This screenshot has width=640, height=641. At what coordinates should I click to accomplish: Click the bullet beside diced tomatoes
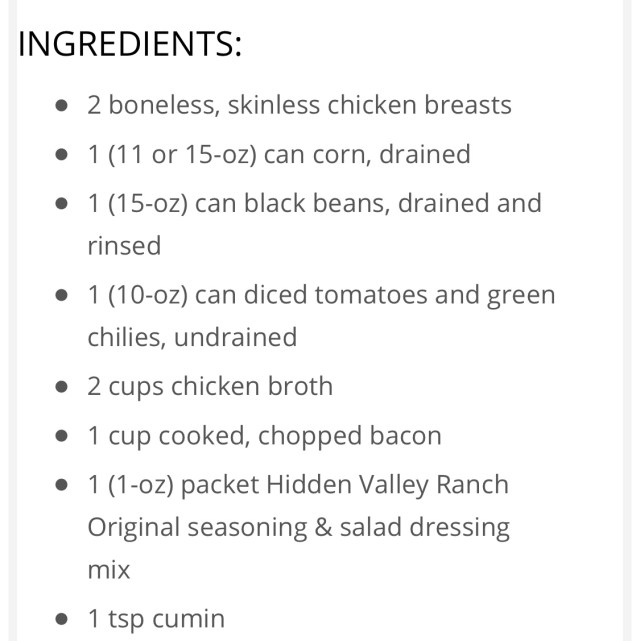tap(63, 295)
